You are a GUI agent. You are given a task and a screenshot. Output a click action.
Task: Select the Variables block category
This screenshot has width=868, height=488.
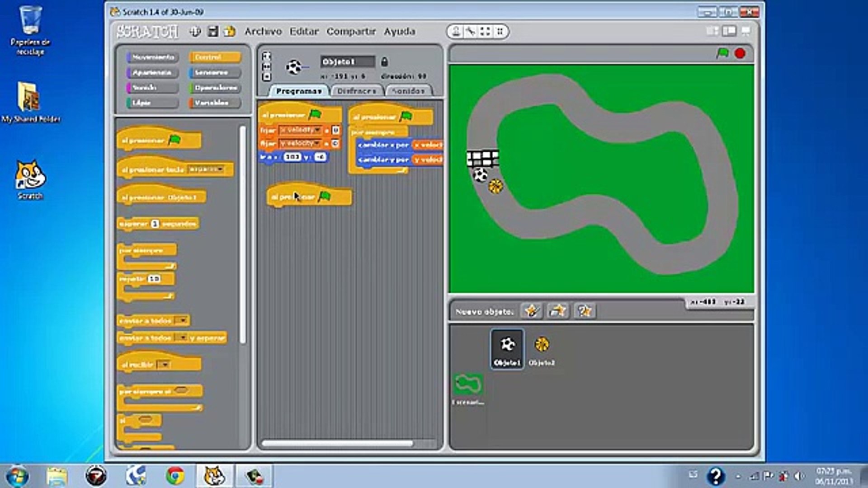pos(215,103)
